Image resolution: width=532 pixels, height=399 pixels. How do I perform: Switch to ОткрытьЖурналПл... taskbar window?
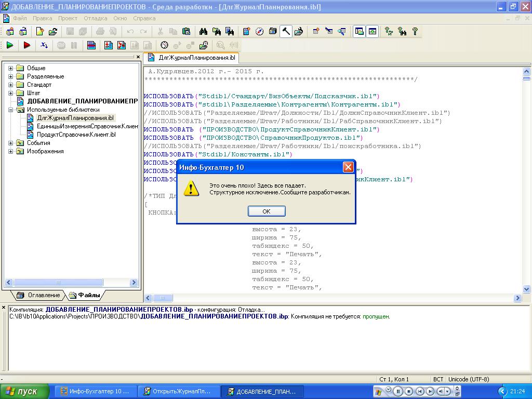pos(178,392)
